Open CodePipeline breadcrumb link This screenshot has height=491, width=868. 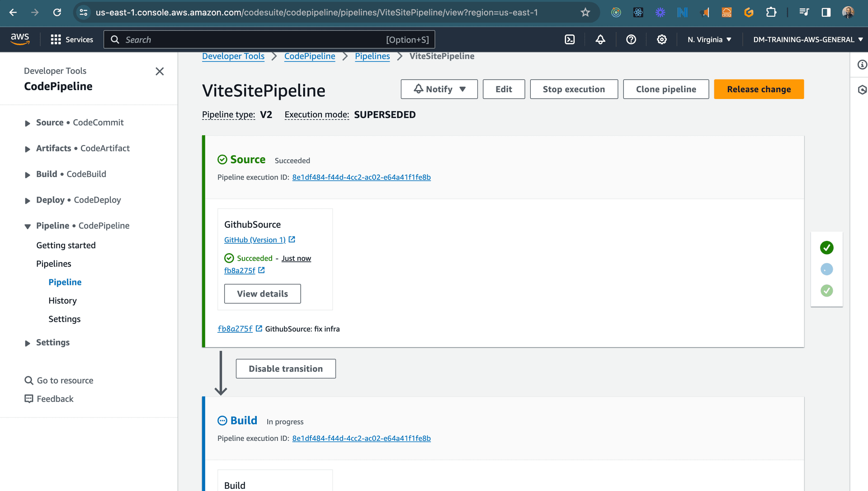point(310,56)
